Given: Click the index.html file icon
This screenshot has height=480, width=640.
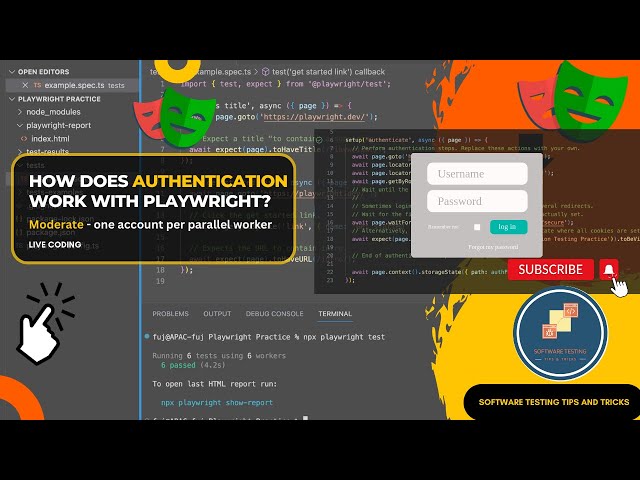Looking at the screenshot, I should [24, 139].
